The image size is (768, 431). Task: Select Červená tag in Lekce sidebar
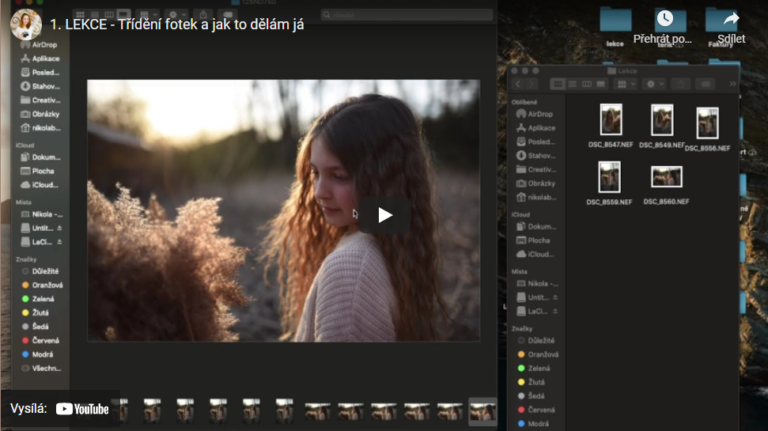click(x=536, y=410)
